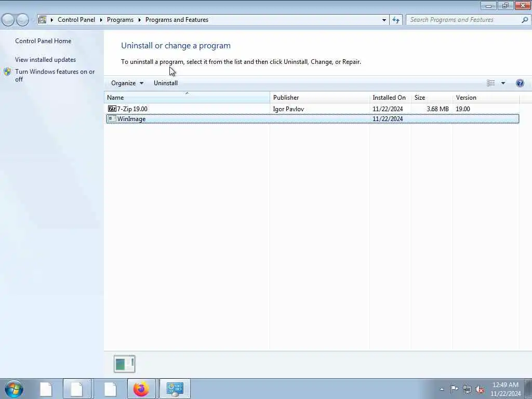
Task: Expand the arrow after Control Panel breadcrumb
Action: click(x=101, y=20)
